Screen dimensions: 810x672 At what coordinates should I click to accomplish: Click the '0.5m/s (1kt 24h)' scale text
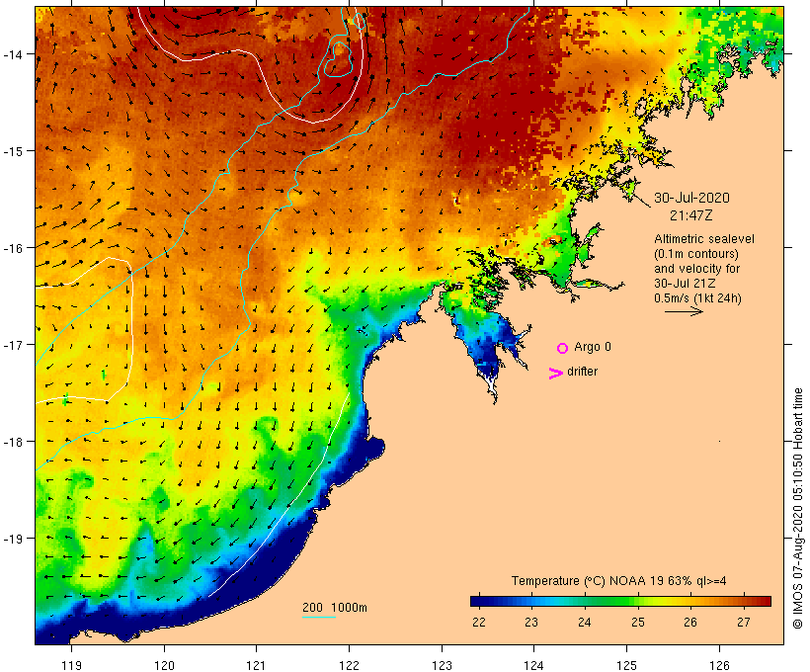coord(698,298)
